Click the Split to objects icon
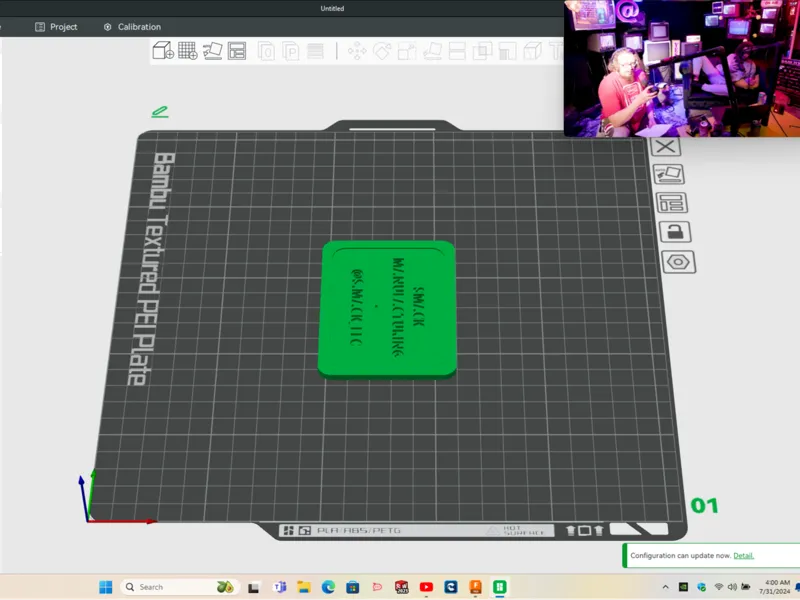 (x=266, y=51)
